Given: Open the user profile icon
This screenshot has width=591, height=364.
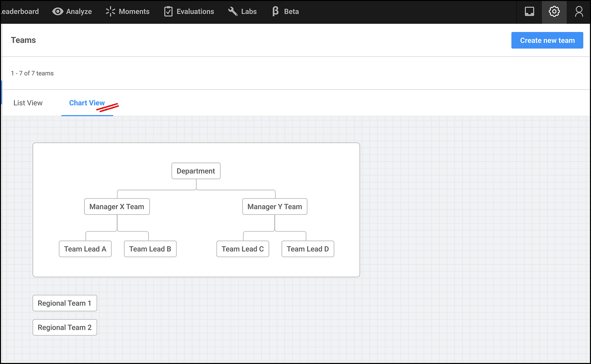Looking at the screenshot, I should (579, 11).
